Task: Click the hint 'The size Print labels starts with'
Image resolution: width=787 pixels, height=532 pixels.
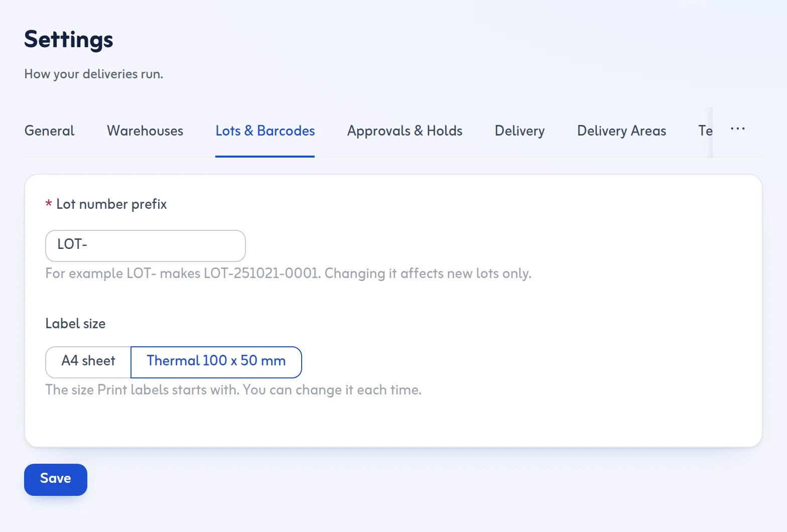Action: pyautogui.click(x=233, y=390)
